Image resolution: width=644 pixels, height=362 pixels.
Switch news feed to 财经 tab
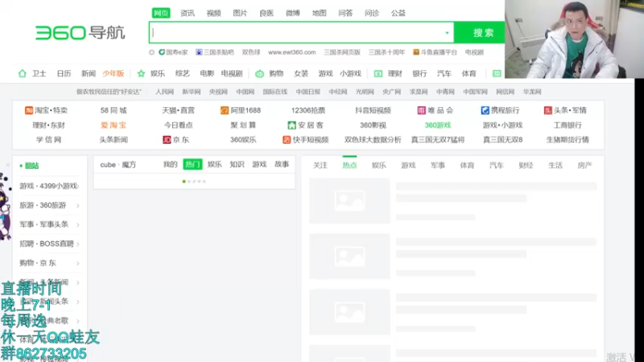click(526, 166)
